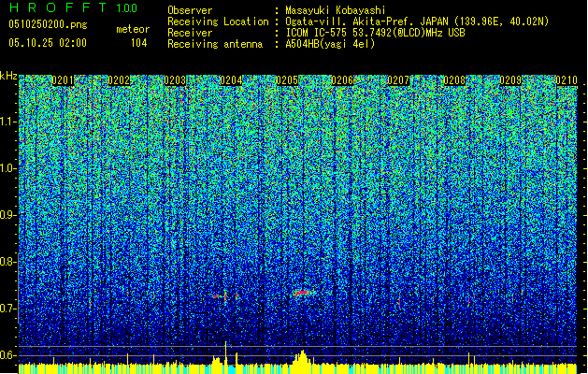Click the 0.9 kHz axis label
Screen dimensions: 588x374
coord(7,215)
